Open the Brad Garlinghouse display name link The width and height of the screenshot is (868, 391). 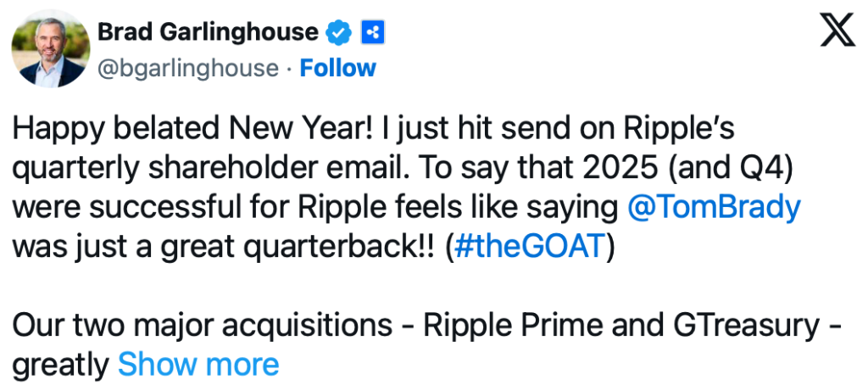[209, 33]
